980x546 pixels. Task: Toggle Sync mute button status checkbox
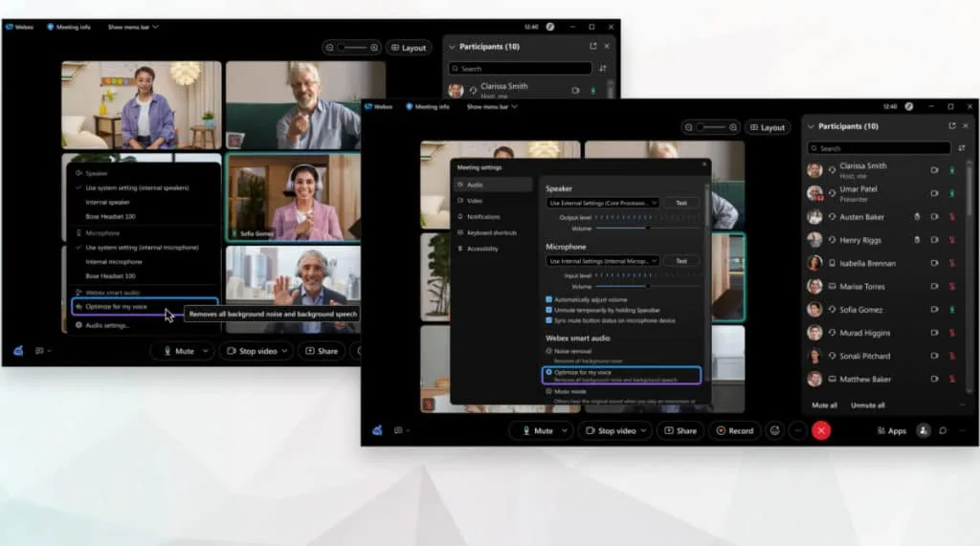click(x=548, y=320)
